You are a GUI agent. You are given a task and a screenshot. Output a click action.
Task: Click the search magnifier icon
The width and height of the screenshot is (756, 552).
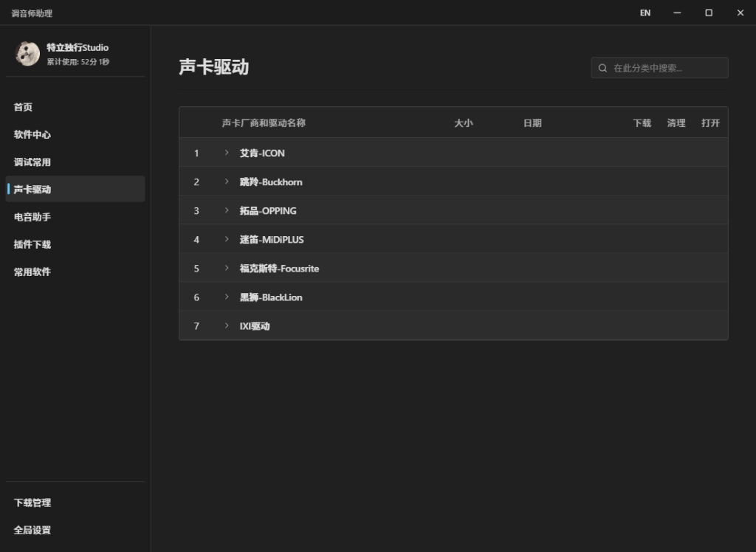pos(603,68)
